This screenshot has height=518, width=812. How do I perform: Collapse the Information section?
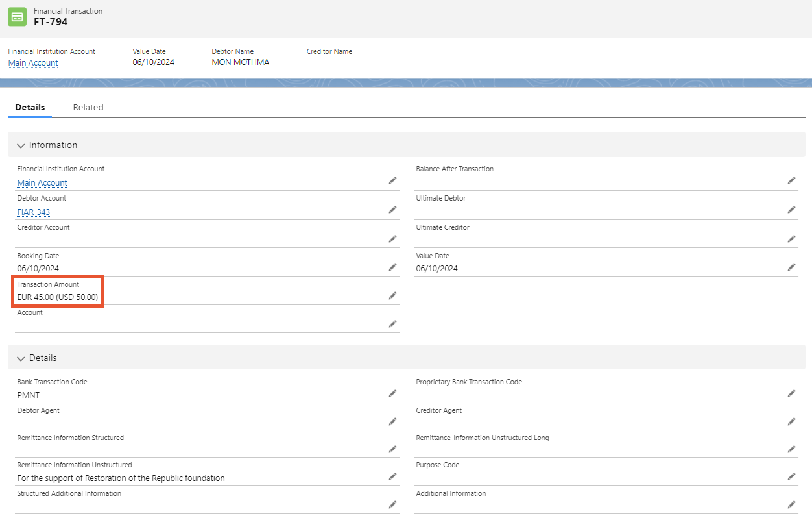click(21, 145)
